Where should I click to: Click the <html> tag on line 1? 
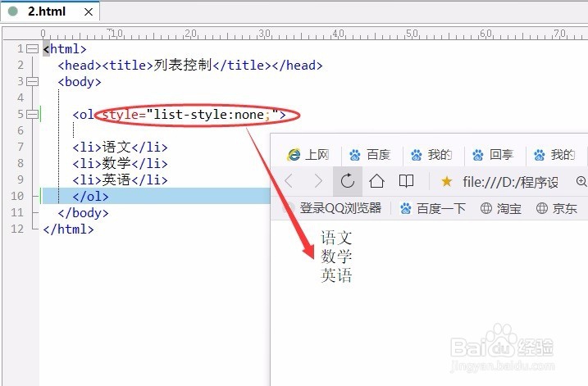[x=65, y=48]
